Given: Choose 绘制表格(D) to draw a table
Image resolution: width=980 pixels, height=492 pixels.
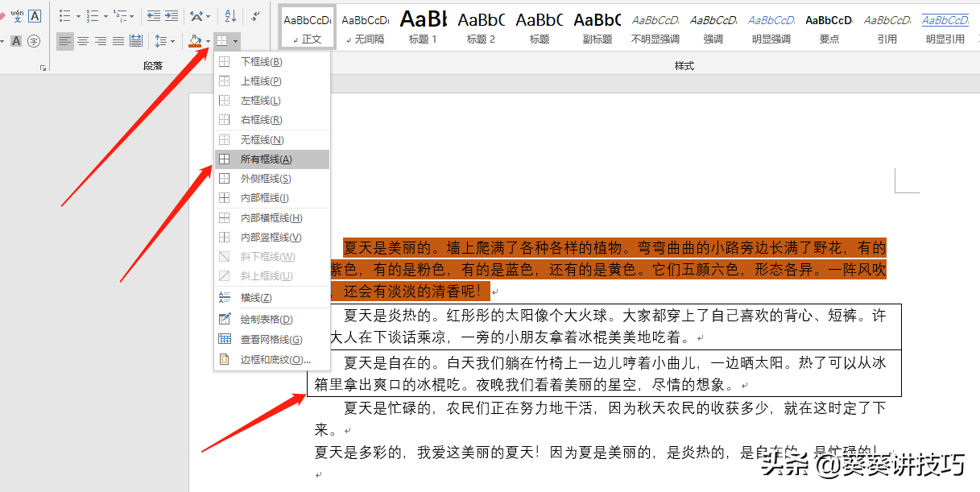Looking at the screenshot, I should tap(272, 320).
